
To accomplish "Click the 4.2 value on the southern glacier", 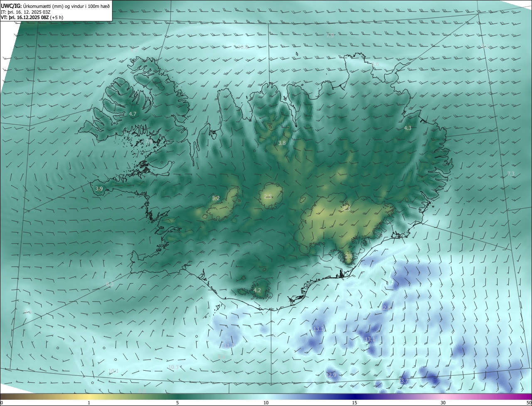I will coord(257,291).
